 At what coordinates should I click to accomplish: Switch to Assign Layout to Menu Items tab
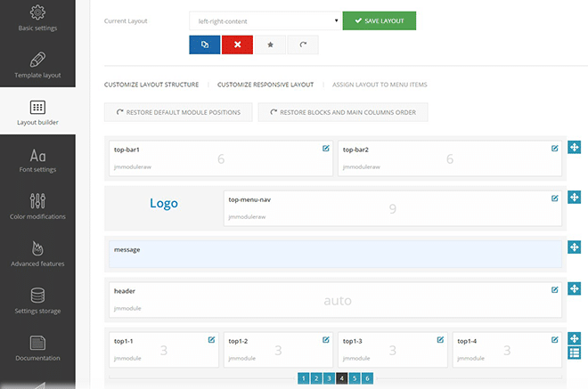pyautogui.click(x=380, y=85)
